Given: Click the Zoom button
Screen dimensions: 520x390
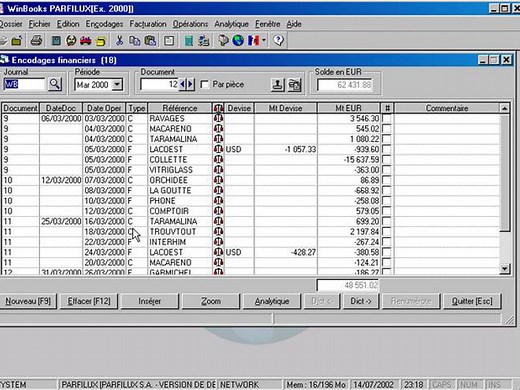Looking at the screenshot, I should tap(211, 301).
